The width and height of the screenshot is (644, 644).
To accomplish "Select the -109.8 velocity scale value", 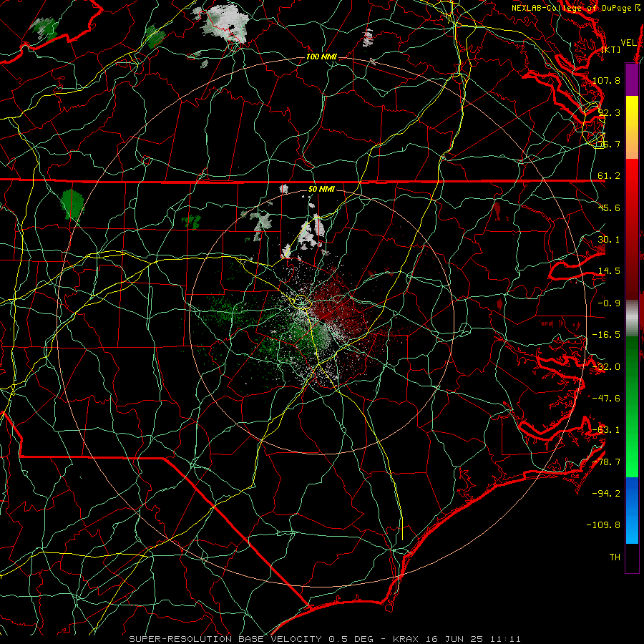I will 604,525.
